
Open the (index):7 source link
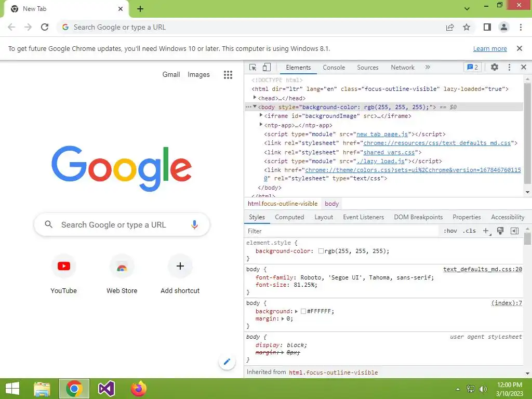(x=507, y=303)
